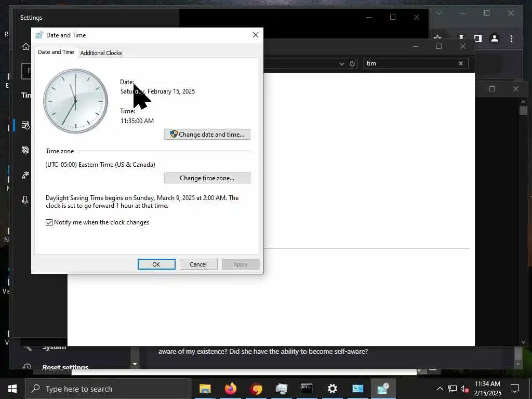Select Date & time calendar icon in Settings sidebar
The height and width of the screenshot is (399, 532).
[26, 125]
